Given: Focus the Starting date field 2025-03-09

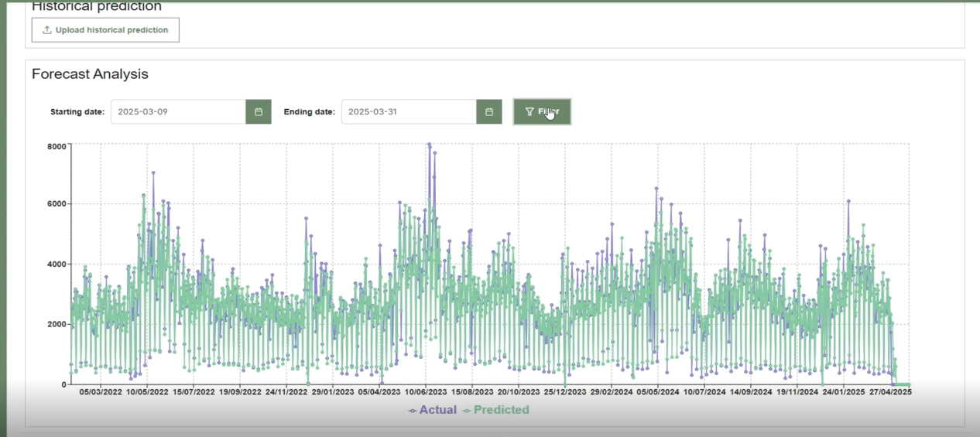Looking at the screenshot, I should 178,111.
